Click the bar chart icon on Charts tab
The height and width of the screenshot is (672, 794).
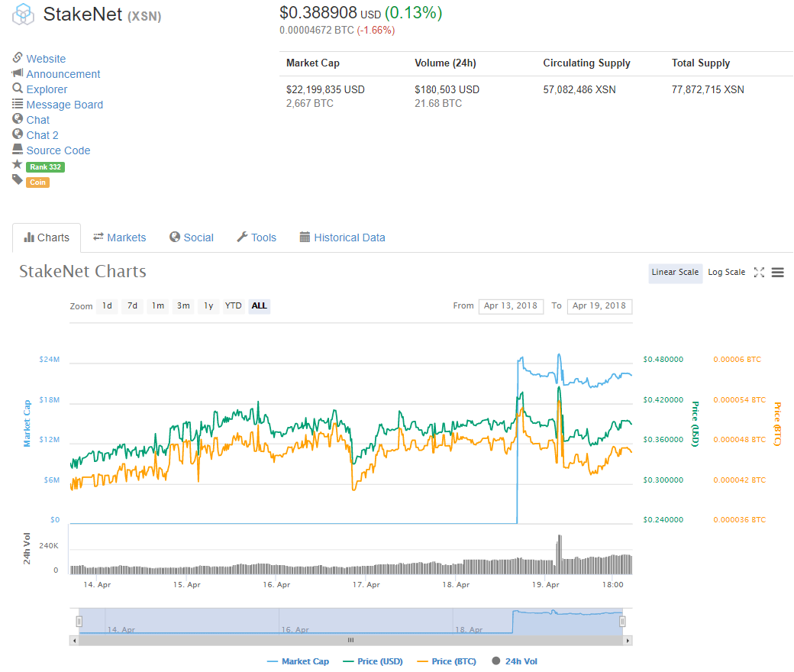29,237
